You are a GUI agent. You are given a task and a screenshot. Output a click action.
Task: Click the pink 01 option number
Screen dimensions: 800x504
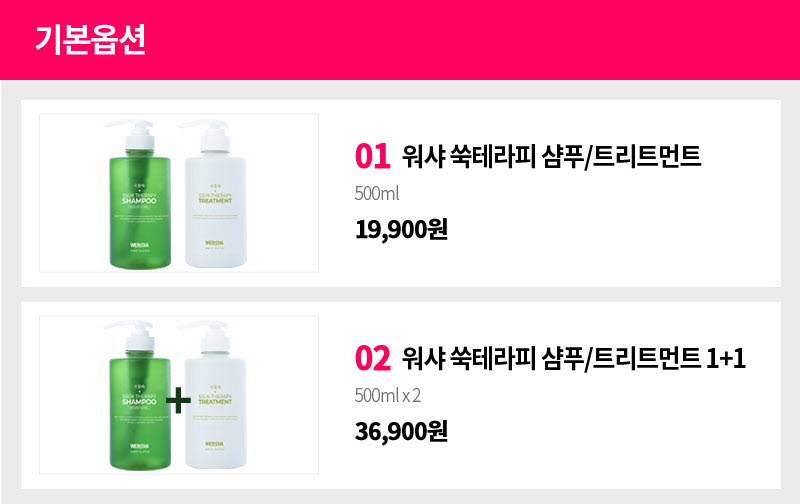click(x=372, y=156)
